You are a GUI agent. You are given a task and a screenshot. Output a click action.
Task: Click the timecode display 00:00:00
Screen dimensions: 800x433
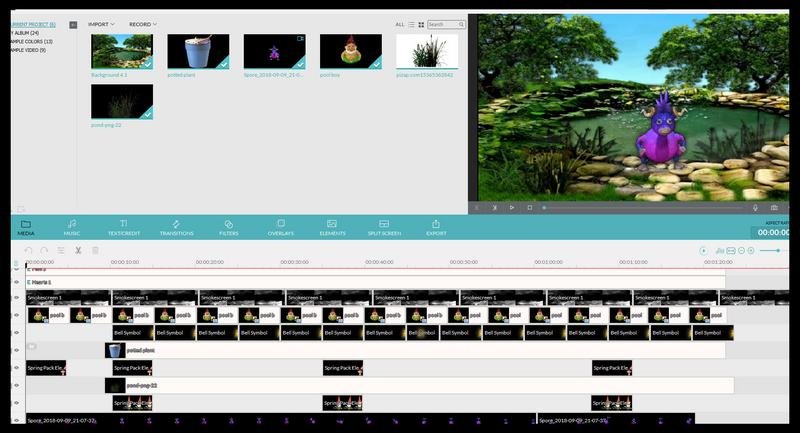tap(772, 233)
